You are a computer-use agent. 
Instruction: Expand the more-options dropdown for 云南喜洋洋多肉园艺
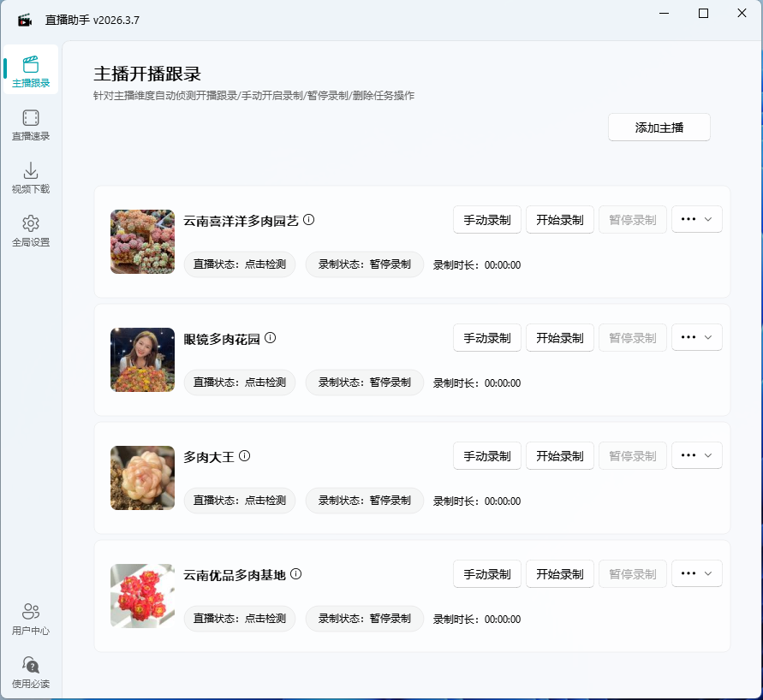(696, 219)
